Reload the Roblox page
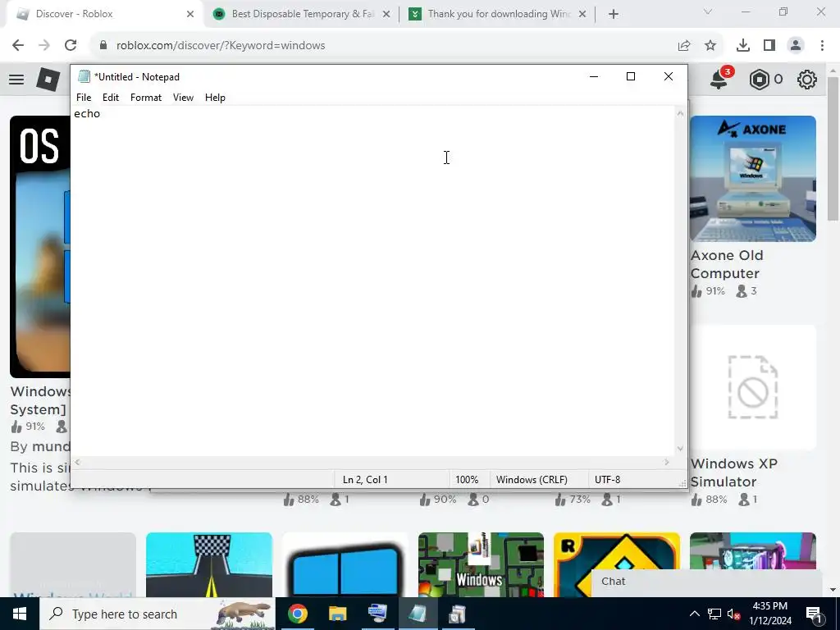The width and height of the screenshot is (840, 630). [x=71, y=45]
